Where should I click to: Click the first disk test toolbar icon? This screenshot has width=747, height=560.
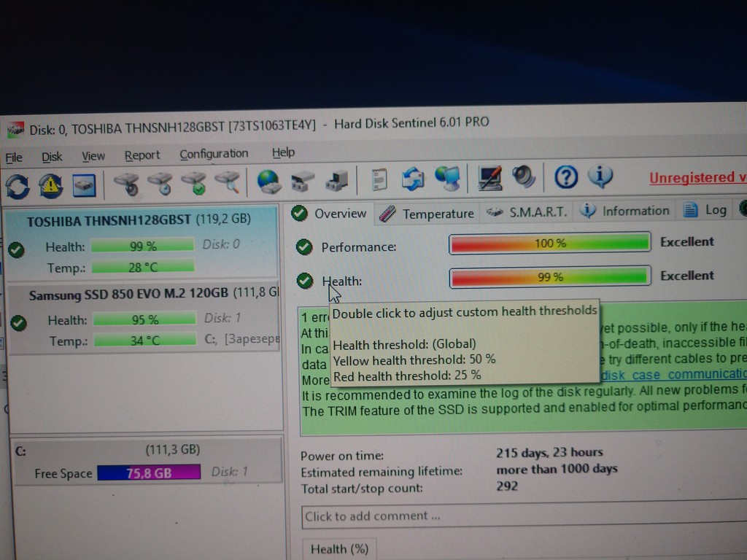click(x=127, y=184)
